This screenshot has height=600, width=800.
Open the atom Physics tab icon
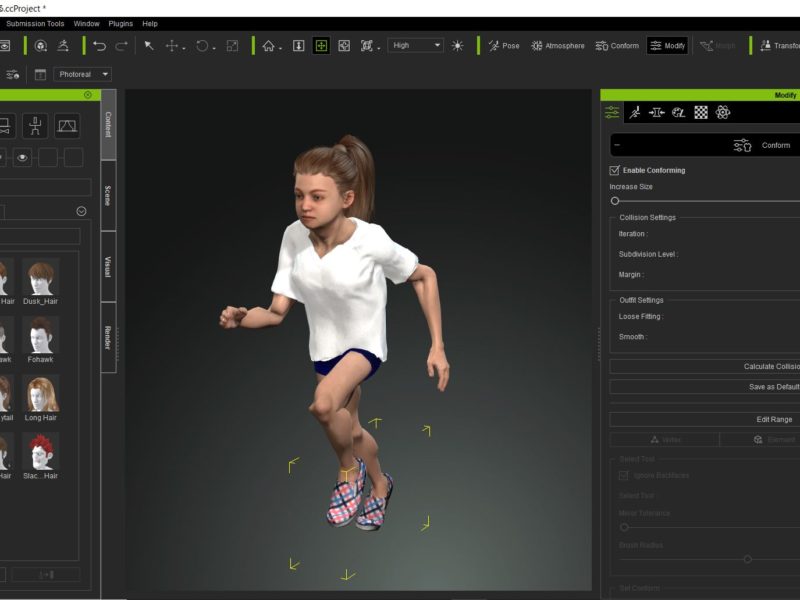[723, 113]
